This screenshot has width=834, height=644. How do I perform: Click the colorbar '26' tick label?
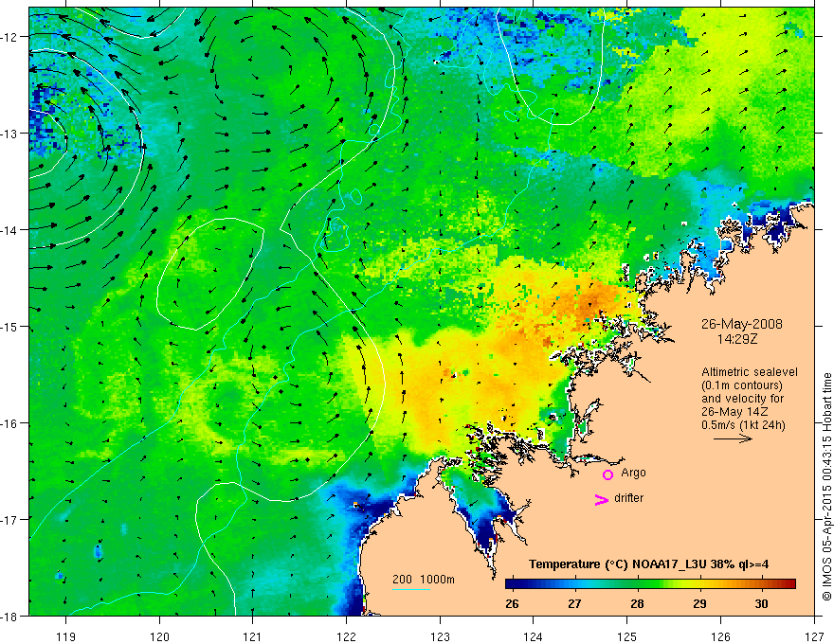click(x=512, y=603)
